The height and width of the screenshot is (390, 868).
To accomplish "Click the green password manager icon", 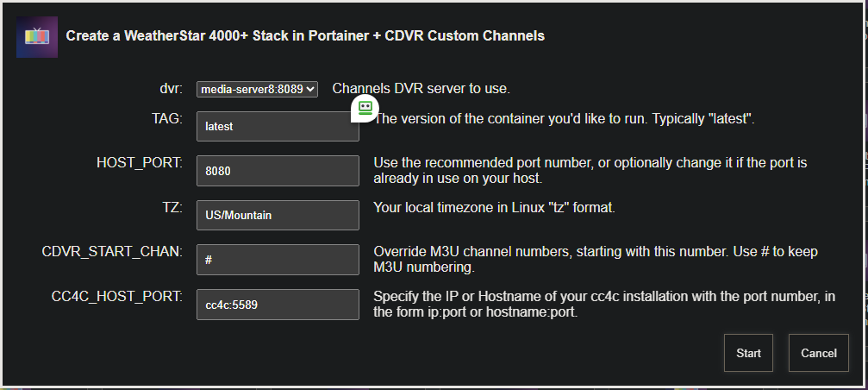I will [365, 108].
